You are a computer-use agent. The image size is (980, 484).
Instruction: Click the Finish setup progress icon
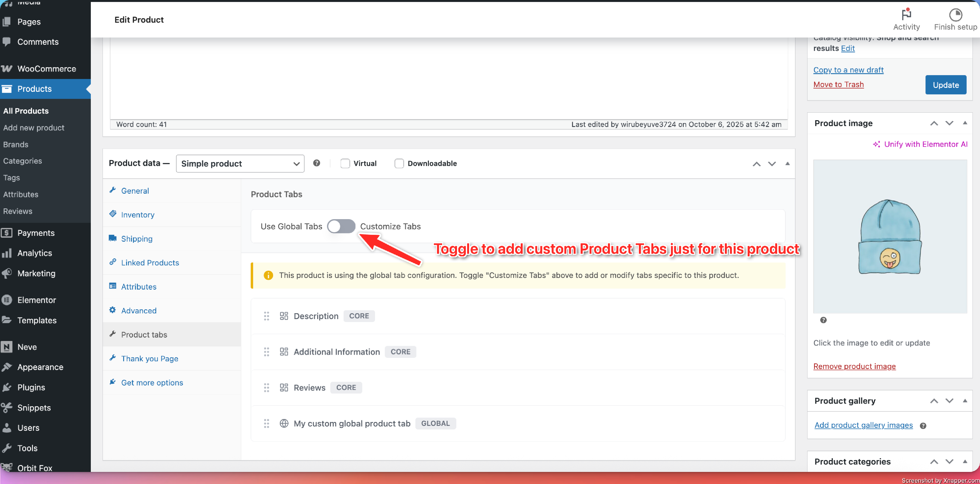955,14
